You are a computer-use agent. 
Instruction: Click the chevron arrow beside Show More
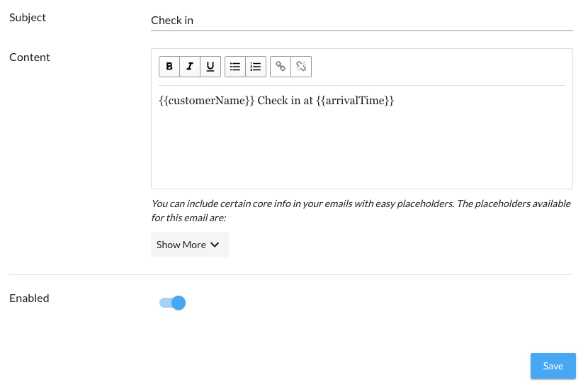215,245
